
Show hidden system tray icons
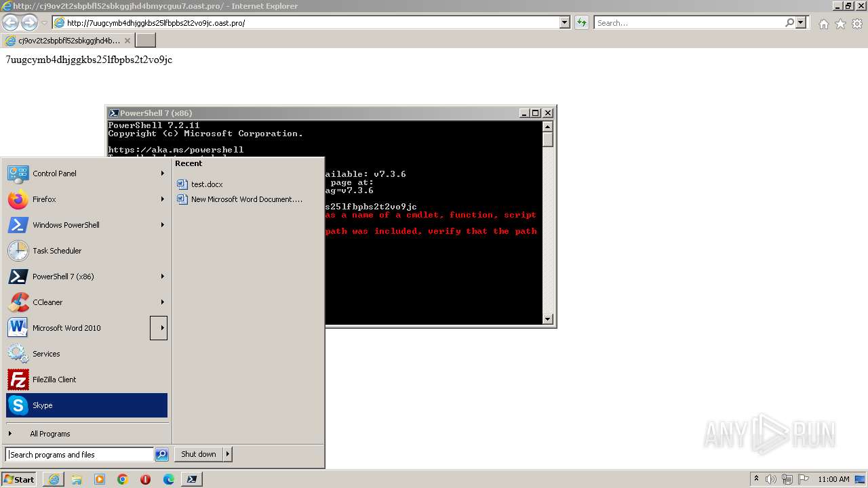coord(757,479)
